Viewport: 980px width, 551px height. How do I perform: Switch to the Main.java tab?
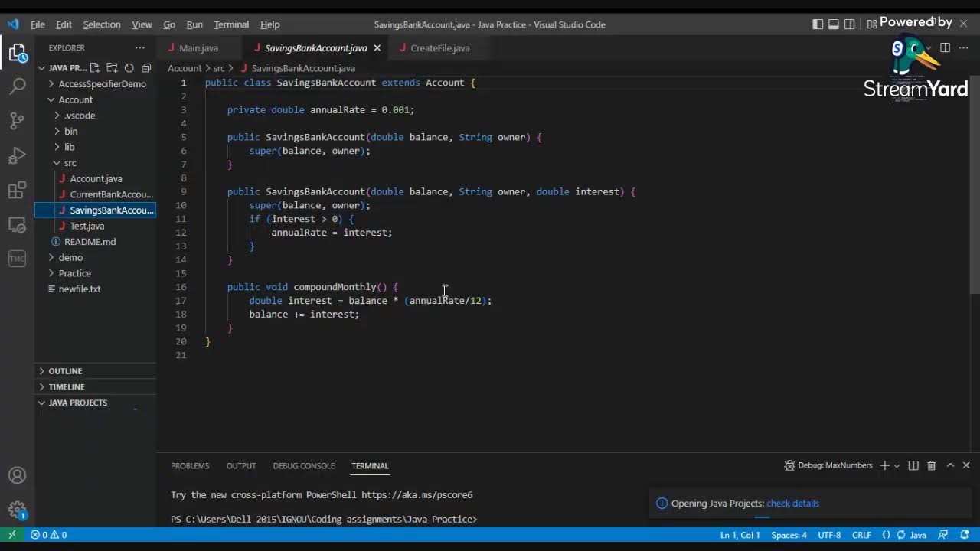pos(199,47)
